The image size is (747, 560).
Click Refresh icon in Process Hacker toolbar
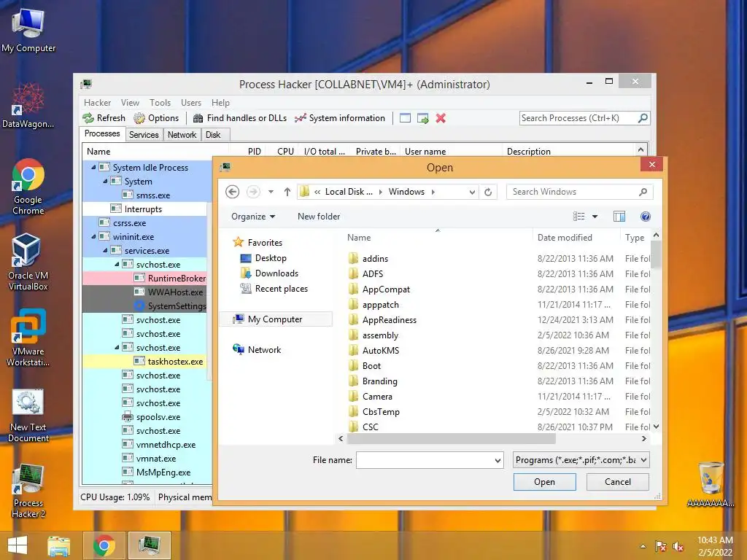point(88,118)
